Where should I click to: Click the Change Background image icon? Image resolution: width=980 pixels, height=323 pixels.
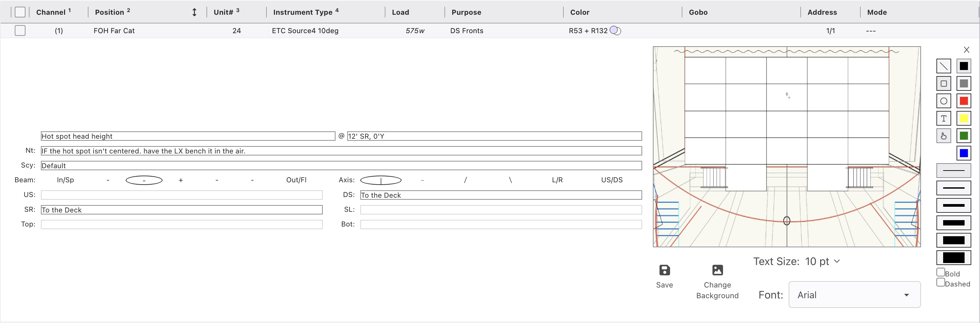(x=717, y=270)
